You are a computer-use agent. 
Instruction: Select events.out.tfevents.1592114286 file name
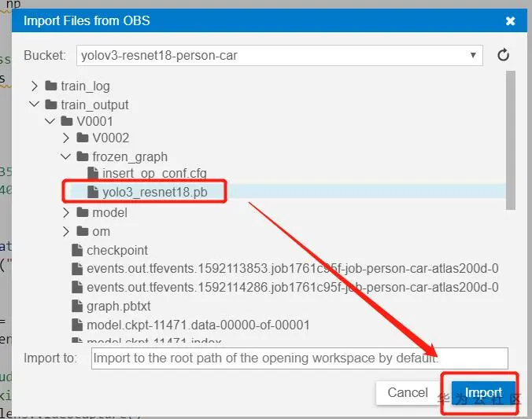point(293,288)
